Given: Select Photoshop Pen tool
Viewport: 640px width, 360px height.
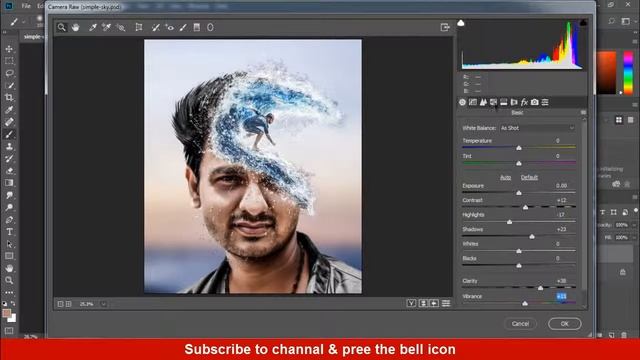Looking at the screenshot, I should coord(9,220).
